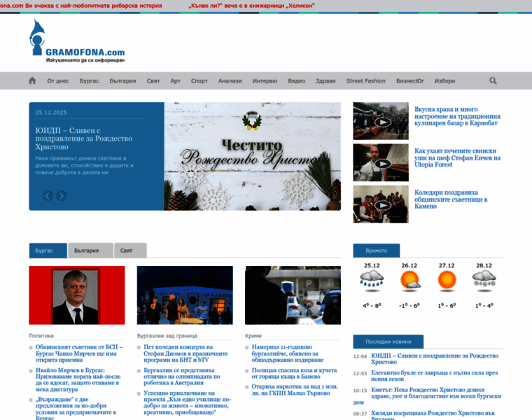Click the home icon in navigation bar

click(x=32, y=80)
